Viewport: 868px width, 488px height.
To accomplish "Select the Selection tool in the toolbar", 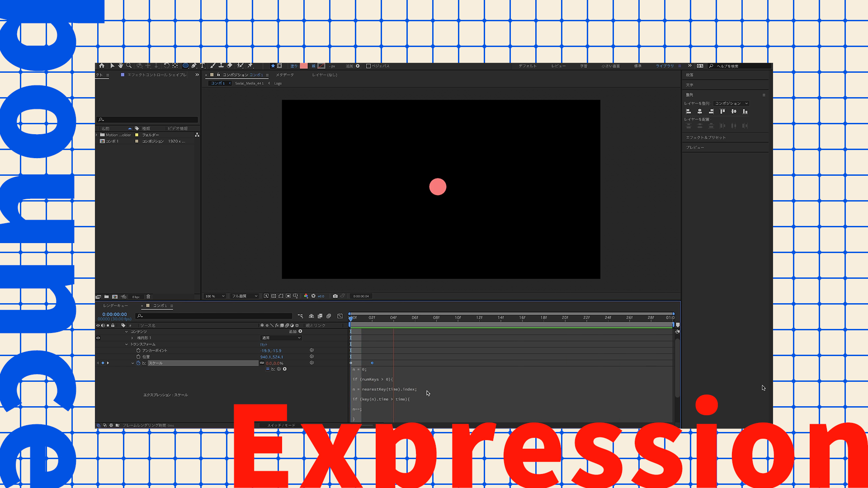I will click(112, 66).
